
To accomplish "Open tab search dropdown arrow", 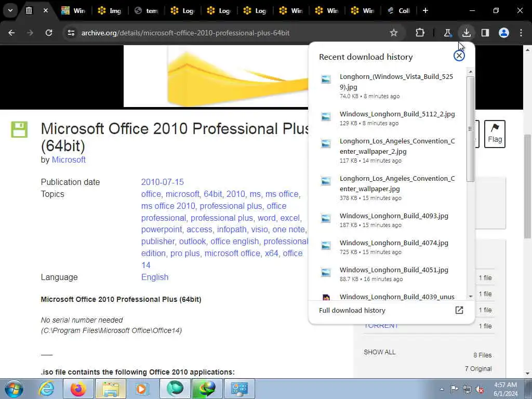I will (10, 10).
